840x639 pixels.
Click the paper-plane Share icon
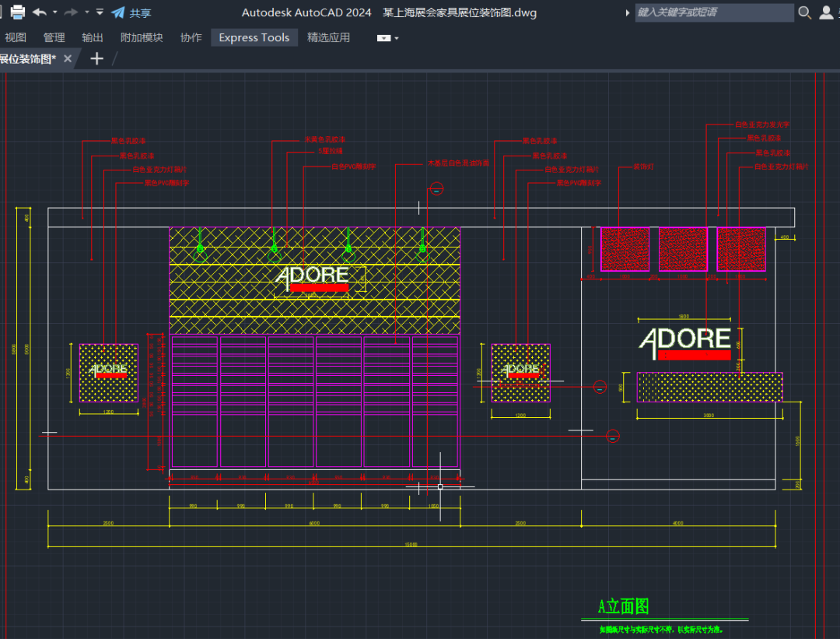pyautogui.click(x=118, y=12)
